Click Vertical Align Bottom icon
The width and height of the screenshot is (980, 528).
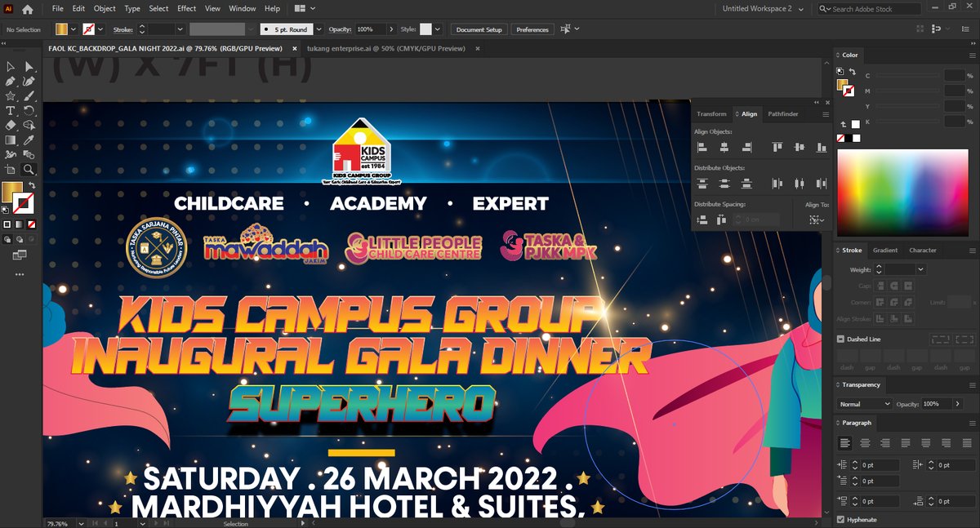[x=821, y=148]
